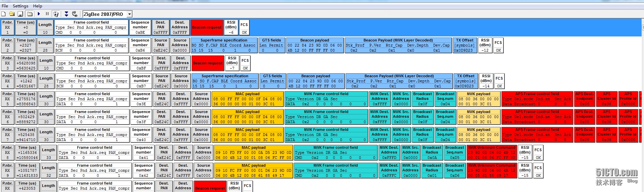Screen dimensions: 644x192
Task: Click sequence number 0xB7 in packet 4
Action: (141, 81)
